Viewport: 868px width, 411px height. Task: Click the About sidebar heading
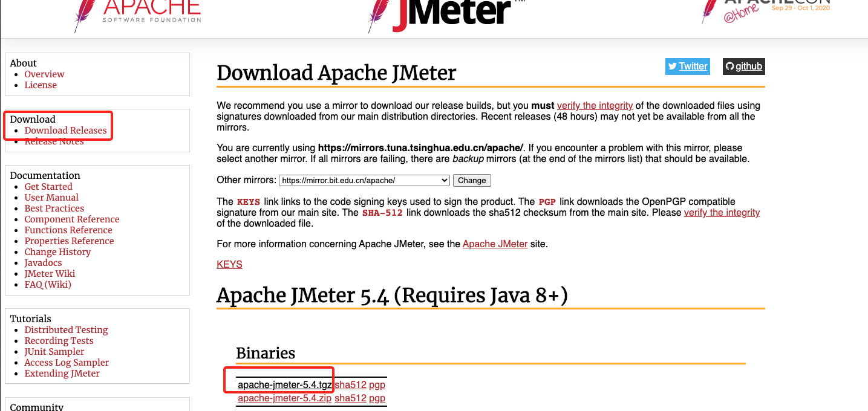23,63
